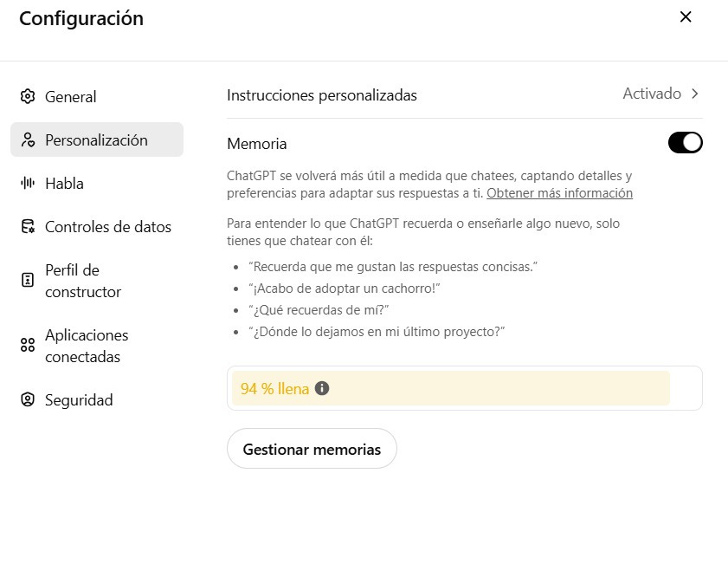The width and height of the screenshot is (728, 577).
Task: Click example text about mi último proyecto
Action: point(377,332)
